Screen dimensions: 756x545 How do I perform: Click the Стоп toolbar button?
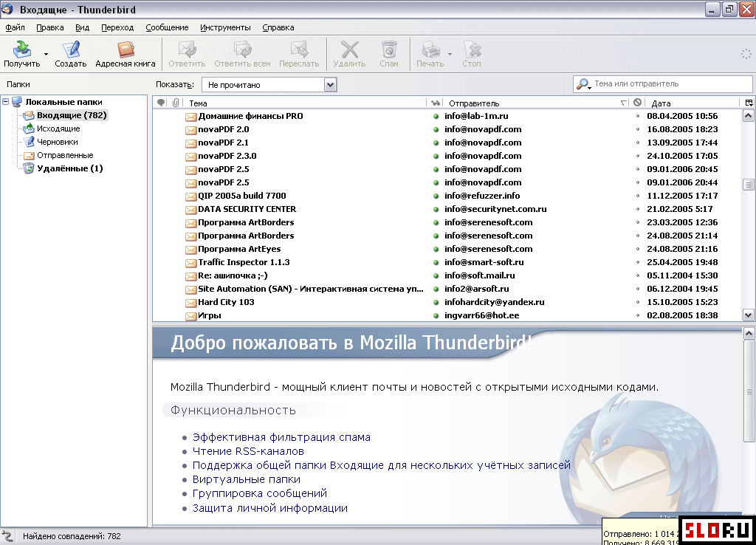tap(472, 54)
